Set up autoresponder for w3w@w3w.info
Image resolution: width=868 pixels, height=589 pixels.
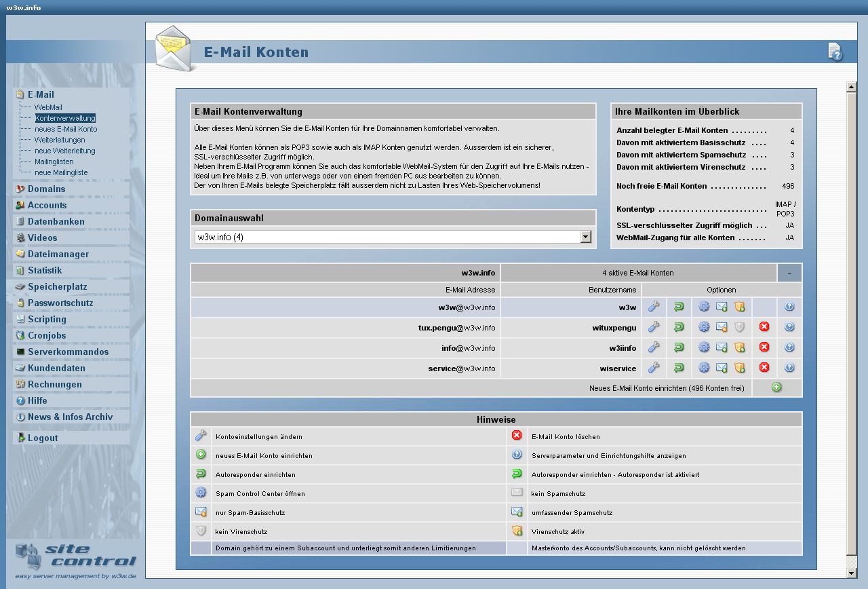click(x=679, y=307)
